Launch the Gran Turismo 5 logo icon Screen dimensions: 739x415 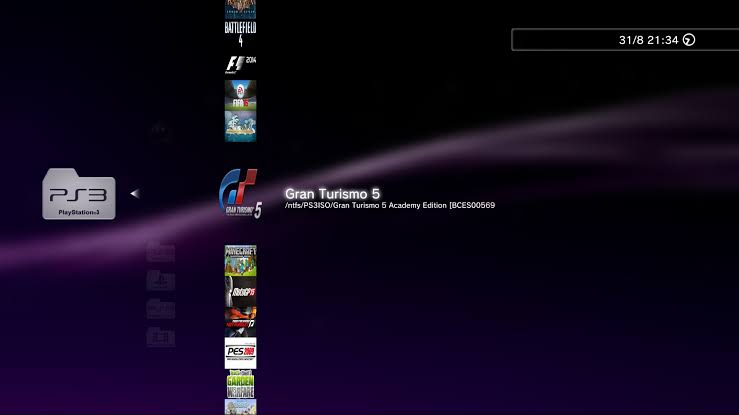240,193
